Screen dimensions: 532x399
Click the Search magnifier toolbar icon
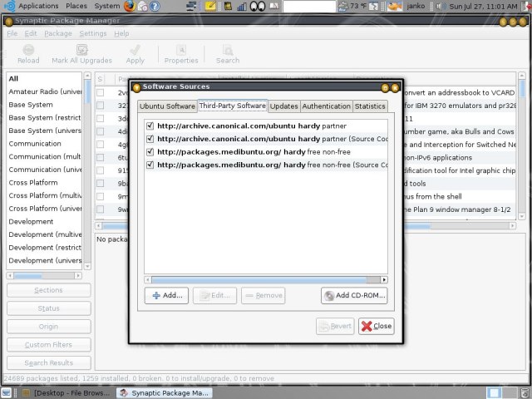228,50
